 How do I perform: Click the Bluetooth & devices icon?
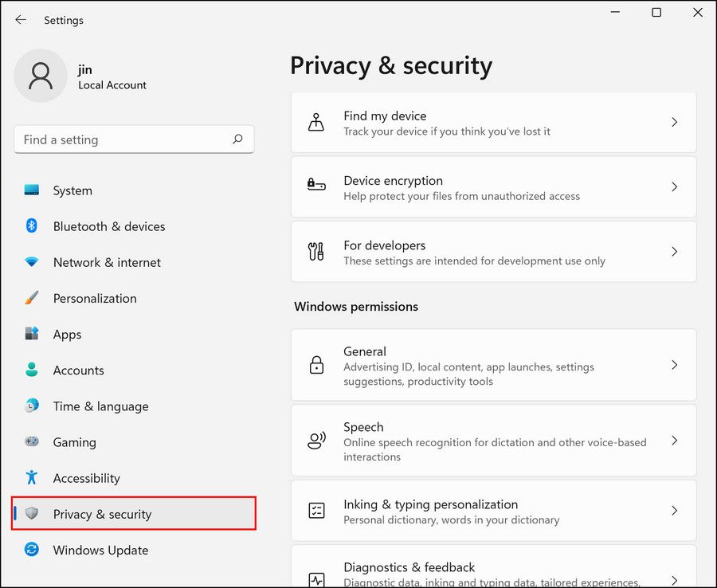point(33,226)
